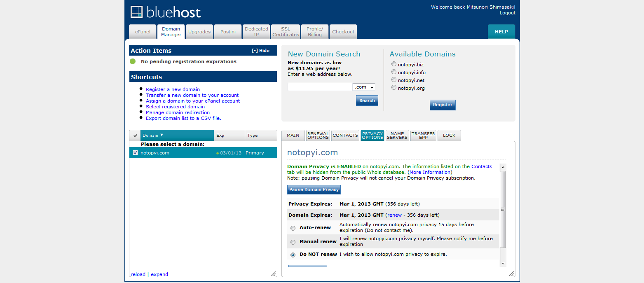The width and height of the screenshot is (644, 283).
Task: Switch to the MAIN domain tab
Action: (293, 136)
